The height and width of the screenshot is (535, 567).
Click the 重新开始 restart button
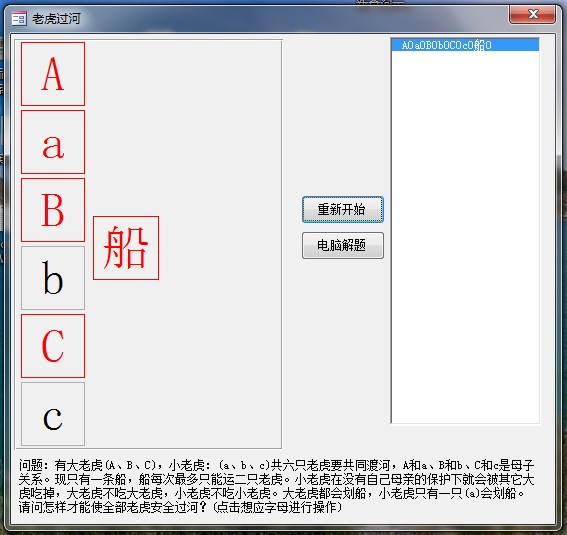point(343,209)
